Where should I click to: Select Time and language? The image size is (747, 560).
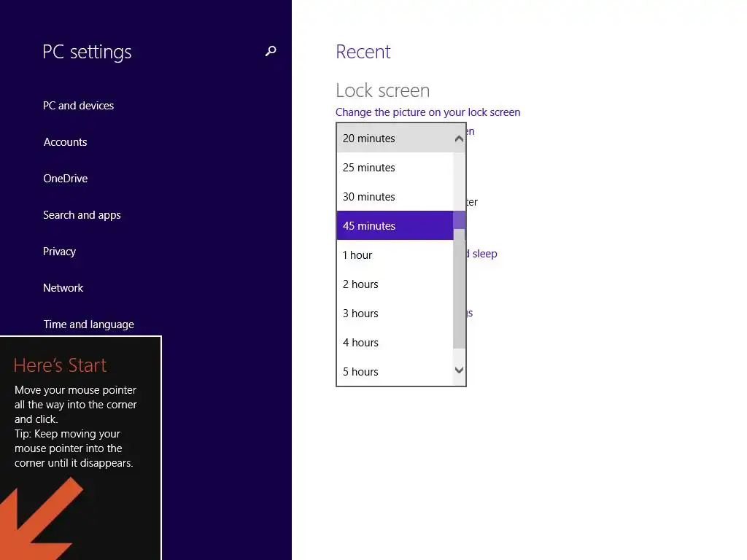pos(88,324)
